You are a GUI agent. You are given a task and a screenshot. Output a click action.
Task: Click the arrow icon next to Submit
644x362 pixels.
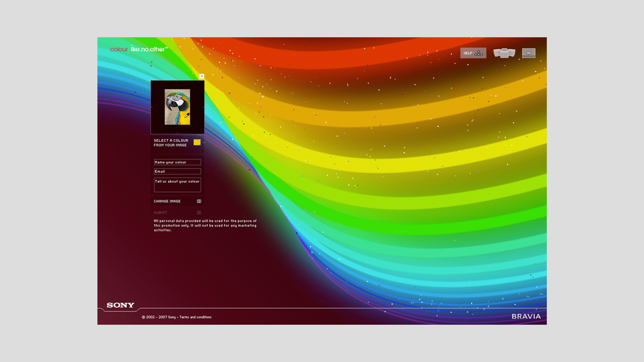click(199, 213)
